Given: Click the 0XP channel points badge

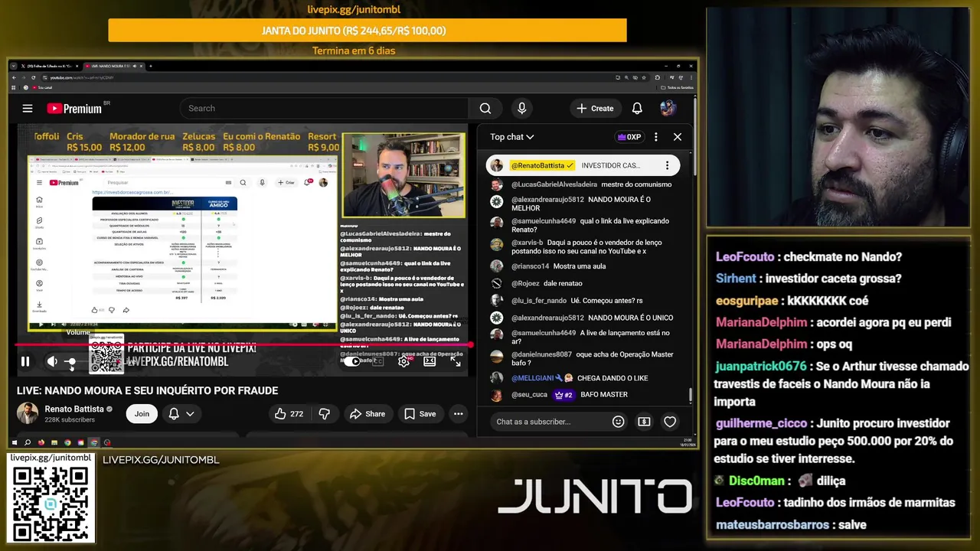Looking at the screenshot, I should tap(629, 137).
